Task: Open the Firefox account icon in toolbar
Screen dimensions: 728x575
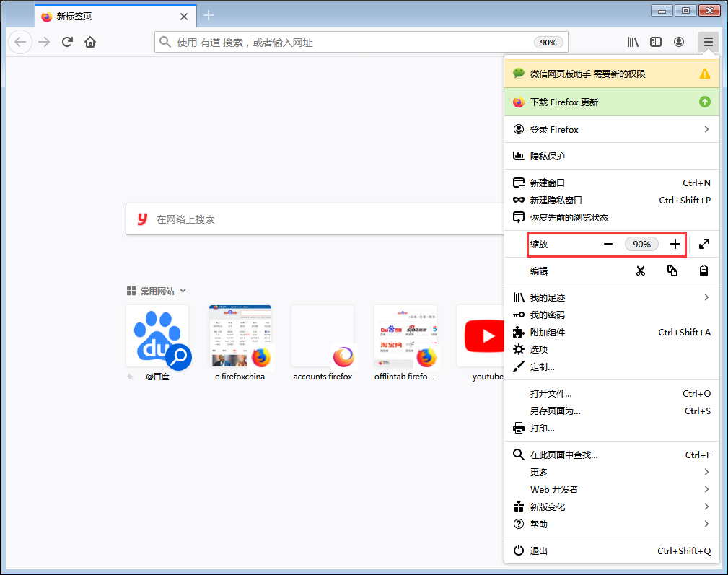Action: [x=679, y=42]
